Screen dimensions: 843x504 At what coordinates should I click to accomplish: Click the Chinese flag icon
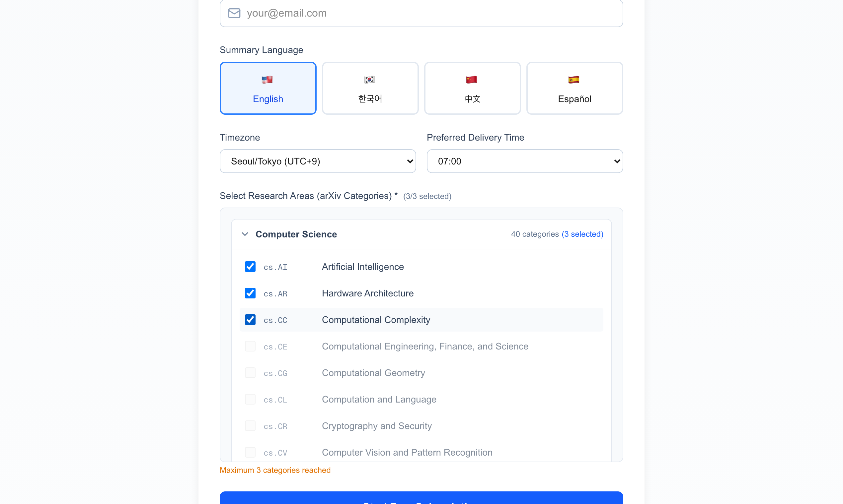click(x=472, y=80)
